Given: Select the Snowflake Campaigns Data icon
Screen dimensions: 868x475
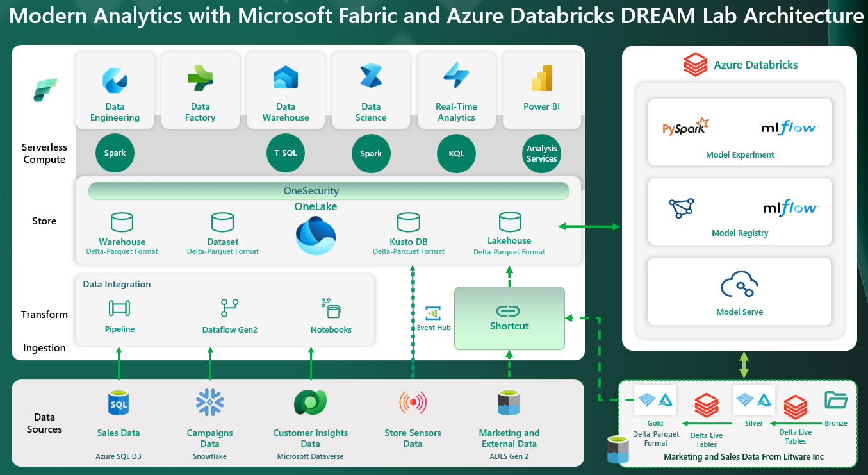Looking at the screenshot, I should 209,403.
